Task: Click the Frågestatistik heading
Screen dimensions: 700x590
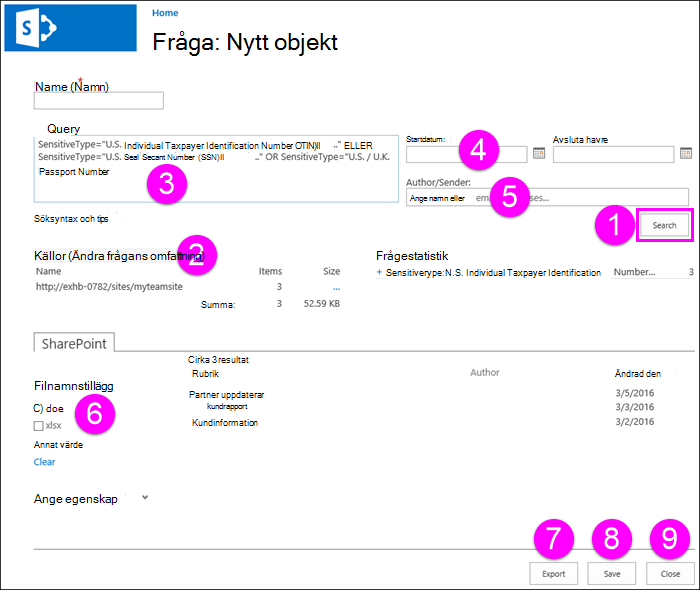Action: (412, 256)
